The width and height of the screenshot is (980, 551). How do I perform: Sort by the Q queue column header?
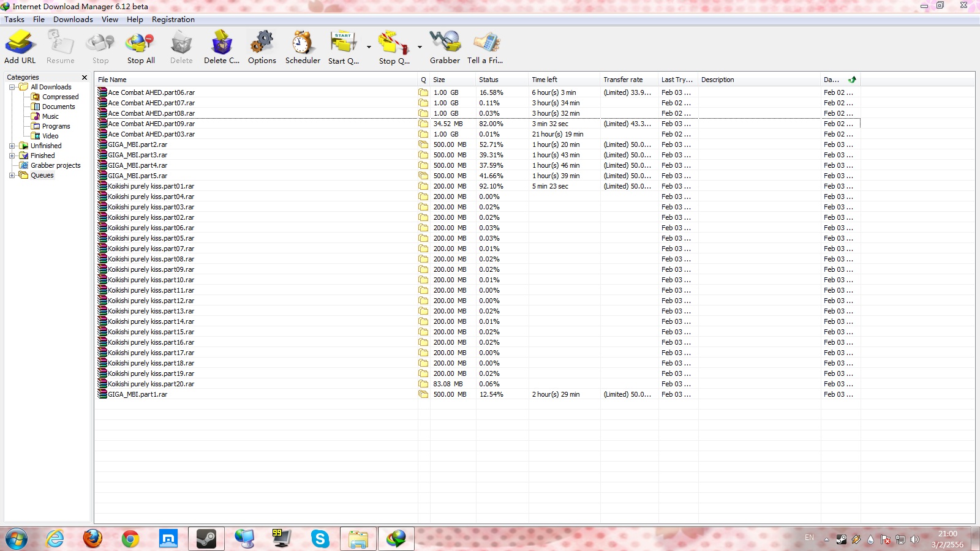point(424,80)
